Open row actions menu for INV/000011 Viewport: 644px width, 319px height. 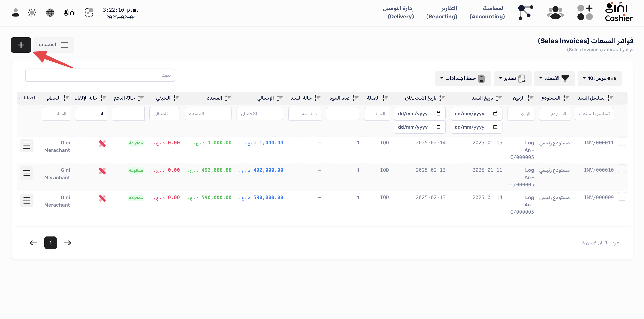click(x=27, y=146)
